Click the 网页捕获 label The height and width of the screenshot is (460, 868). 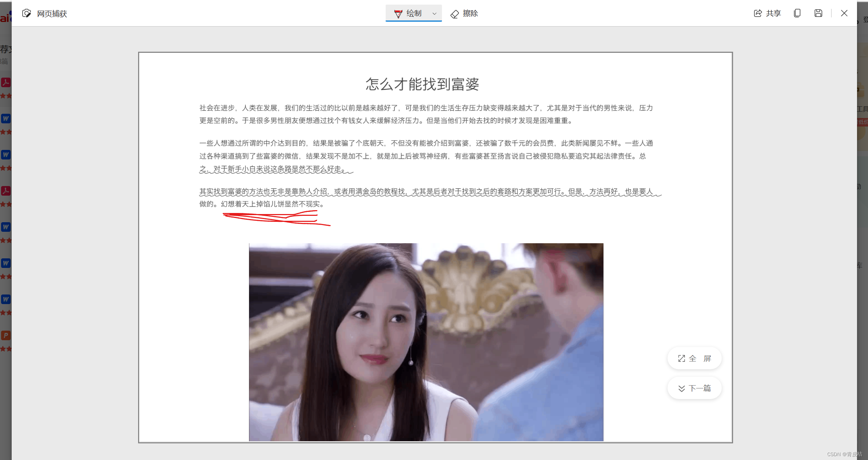(52, 13)
